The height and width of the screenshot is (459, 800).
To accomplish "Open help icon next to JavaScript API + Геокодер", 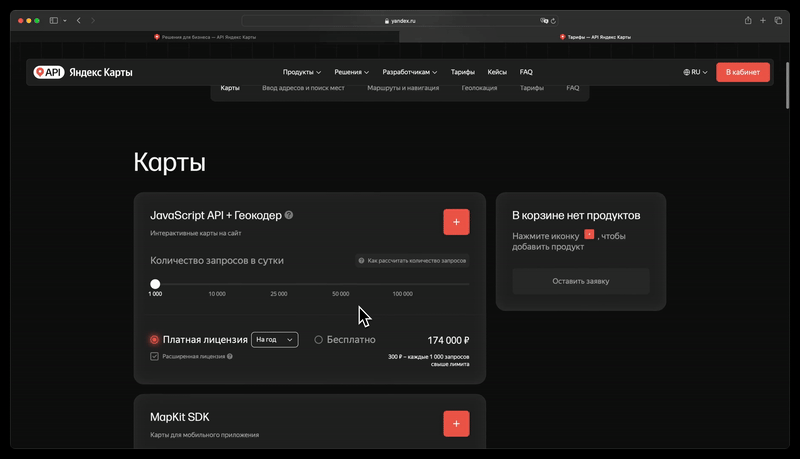I will 289,215.
